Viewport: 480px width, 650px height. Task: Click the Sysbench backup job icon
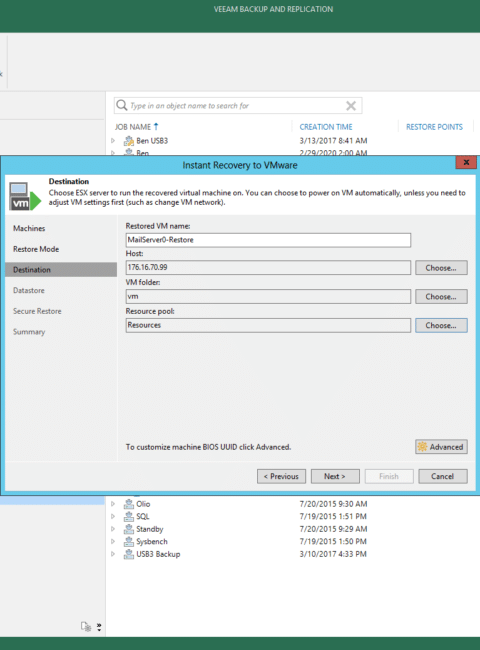pos(129,541)
